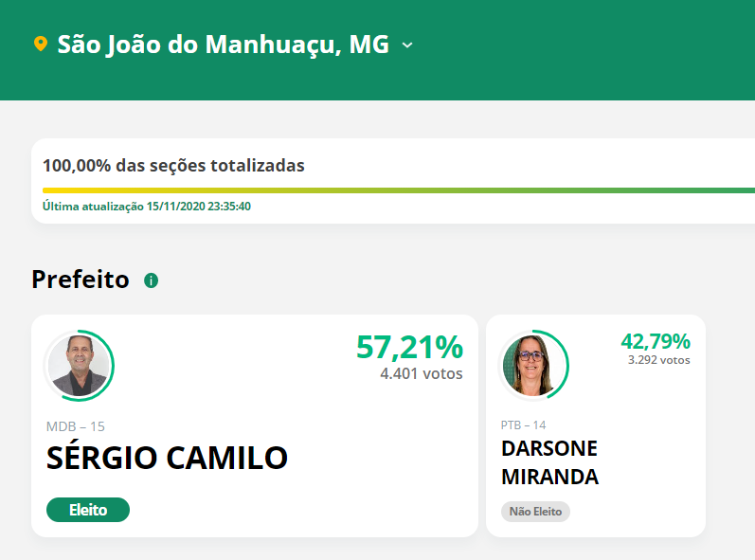755x560 pixels.
Task: Click the Última atualização timestamp text
Action: (x=147, y=206)
